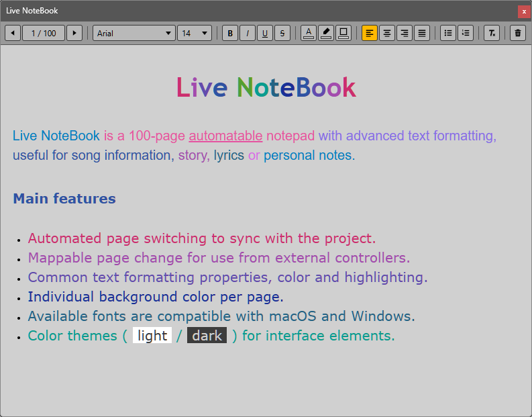This screenshot has width=532, height=417.
Task: Toggle strikethrough formatting
Action: pos(282,34)
